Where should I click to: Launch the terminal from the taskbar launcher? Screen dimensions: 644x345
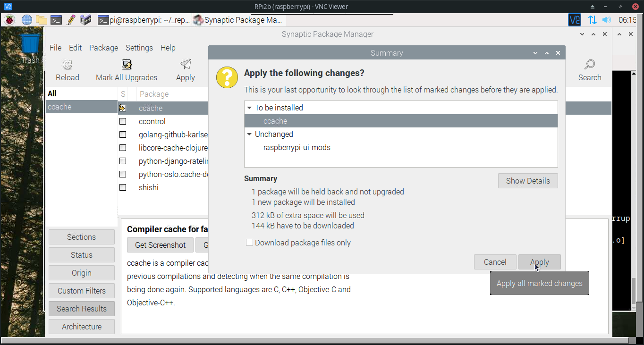[x=56, y=20]
